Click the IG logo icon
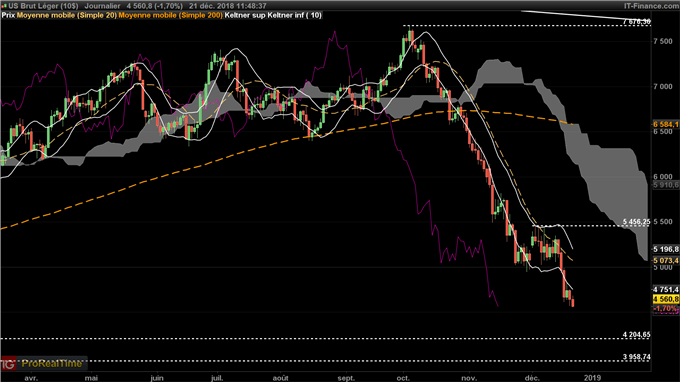Image resolution: width=680 pixels, height=382 pixels. click(x=8, y=363)
